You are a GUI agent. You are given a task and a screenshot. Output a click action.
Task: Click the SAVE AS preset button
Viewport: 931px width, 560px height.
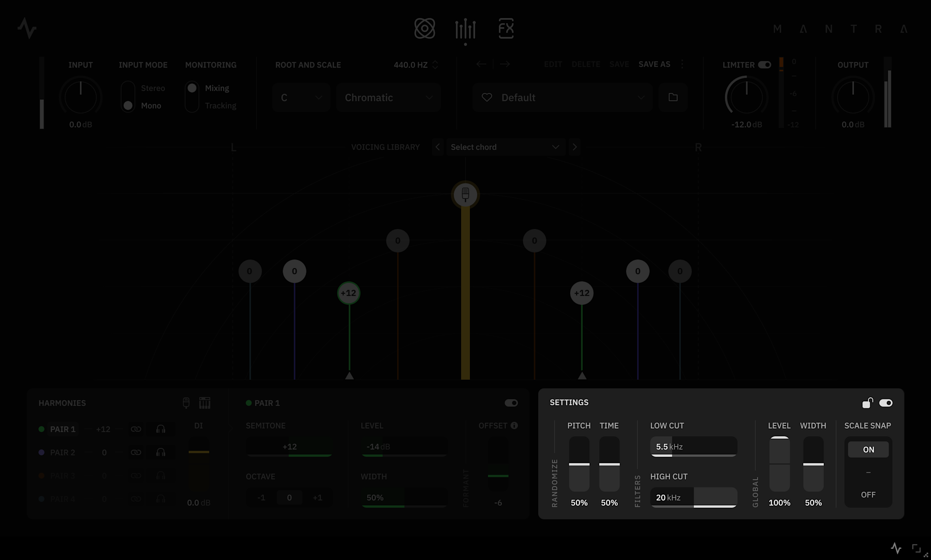(x=654, y=64)
